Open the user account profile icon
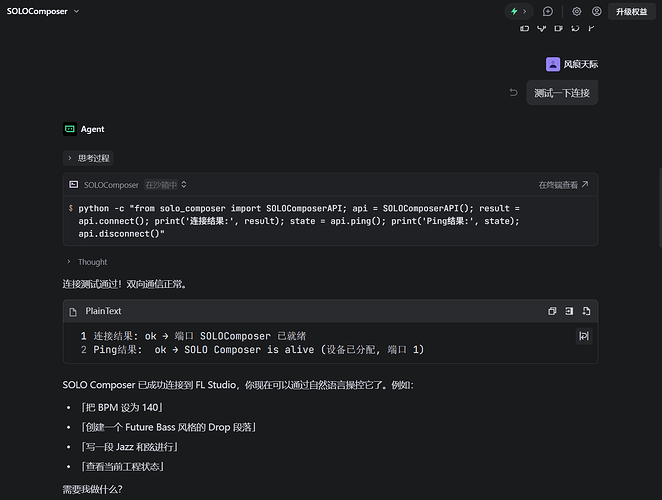The height and width of the screenshot is (500, 662). 596,11
